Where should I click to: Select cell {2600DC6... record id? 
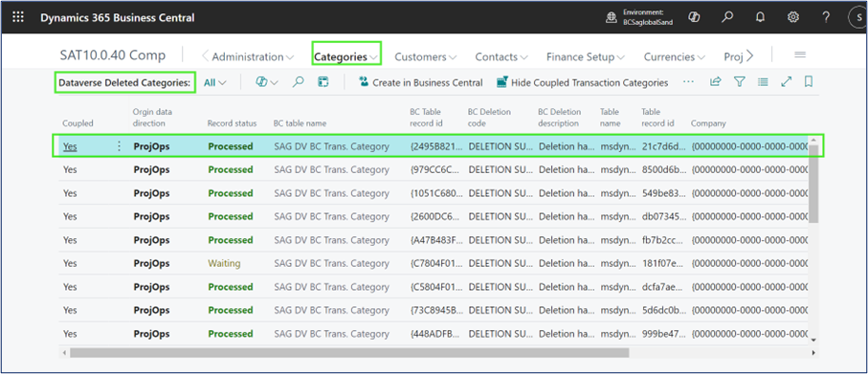434,216
